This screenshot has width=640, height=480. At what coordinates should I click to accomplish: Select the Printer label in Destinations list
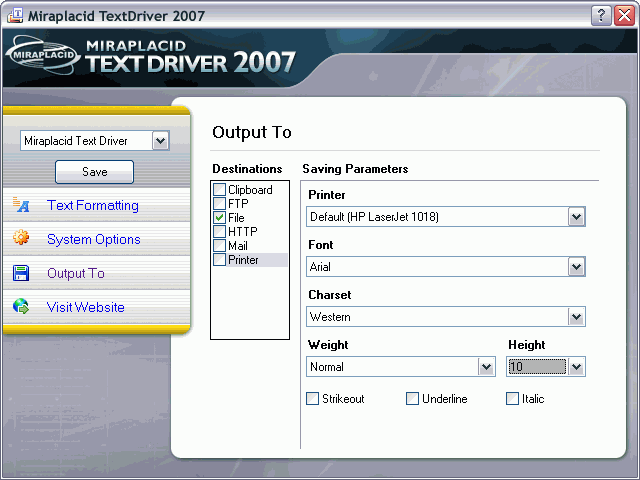click(x=243, y=260)
